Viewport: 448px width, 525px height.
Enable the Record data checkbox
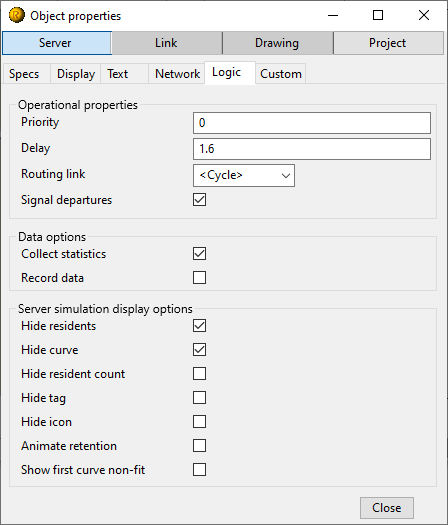[199, 278]
